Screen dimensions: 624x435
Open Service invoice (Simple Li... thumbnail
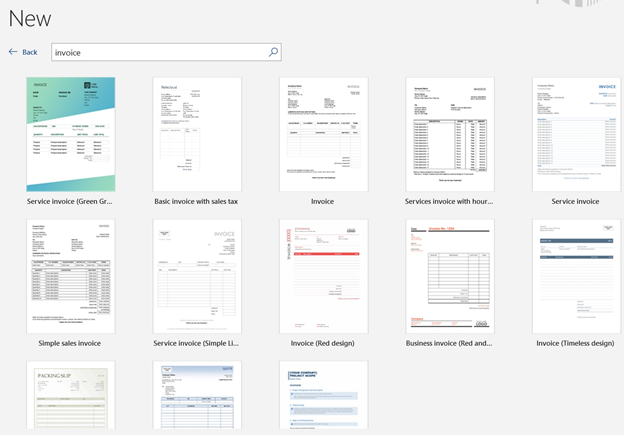(197, 276)
